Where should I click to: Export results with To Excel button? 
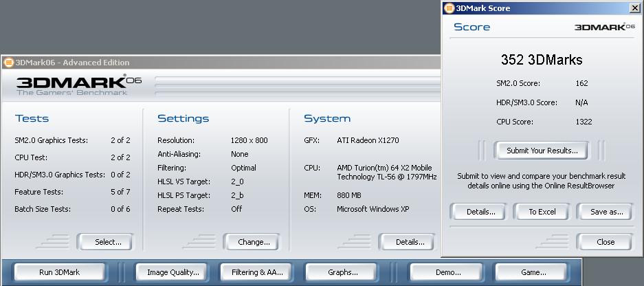click(x=541, y=212)
